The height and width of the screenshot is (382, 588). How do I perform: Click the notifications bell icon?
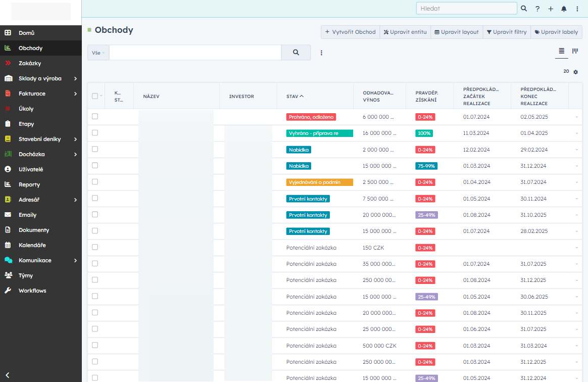click(x=564, y=9)
